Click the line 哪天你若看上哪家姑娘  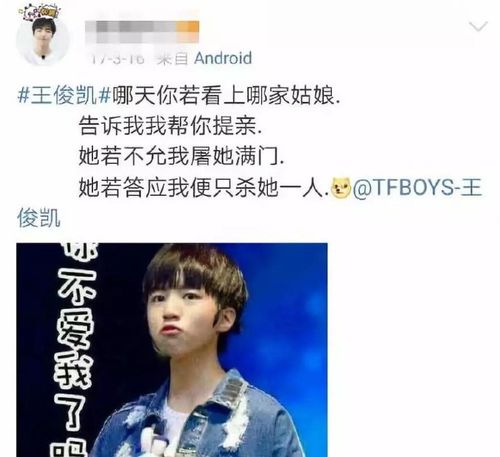[226, 96]
